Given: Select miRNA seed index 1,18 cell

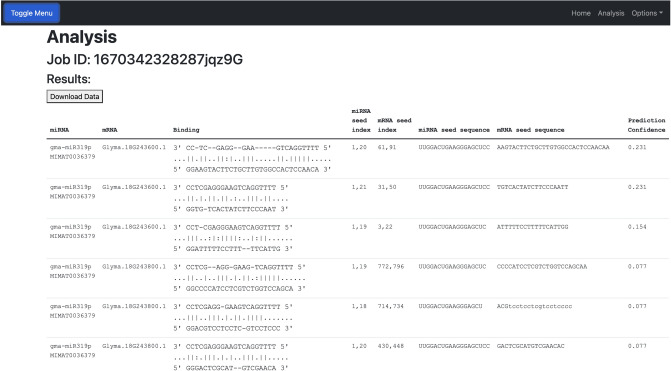Looking at the screenshot, I should 359,306.
